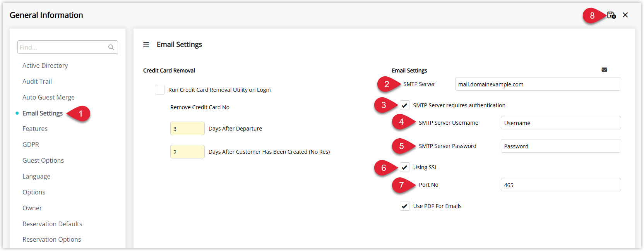Select Options in the sidebar

tap(34, 192)
